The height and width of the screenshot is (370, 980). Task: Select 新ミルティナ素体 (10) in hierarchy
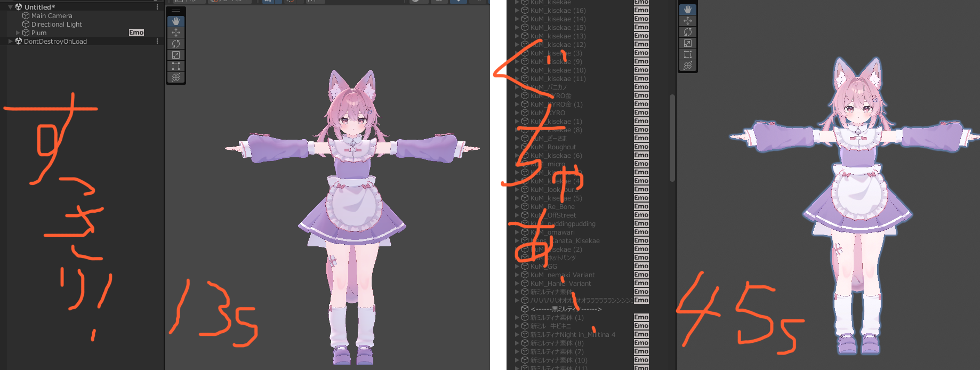(x=559, y=360)
